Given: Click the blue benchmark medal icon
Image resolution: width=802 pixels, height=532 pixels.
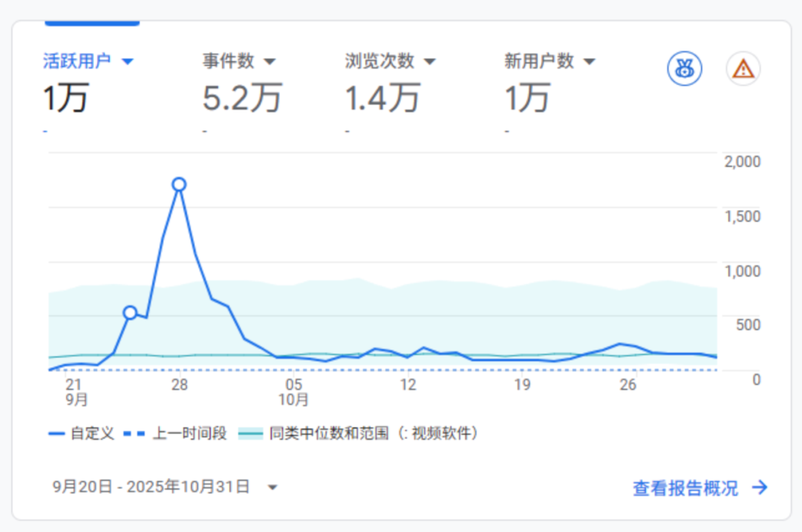Looking at the screenshot, I should [x=685, y=68].
